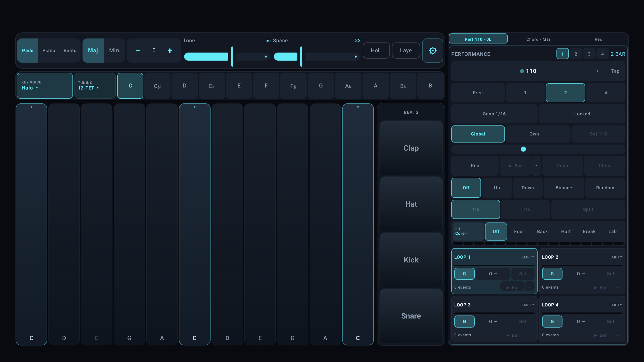Viewport: 644px width, 362px height.
Task: Play the Snare beat pad
Action: coord(411,316)
